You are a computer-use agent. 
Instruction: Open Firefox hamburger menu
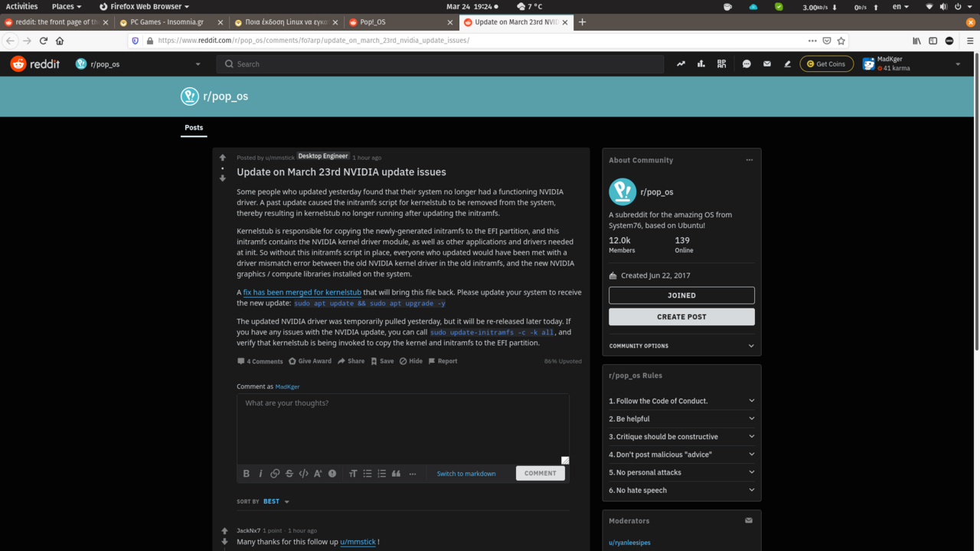971,41
